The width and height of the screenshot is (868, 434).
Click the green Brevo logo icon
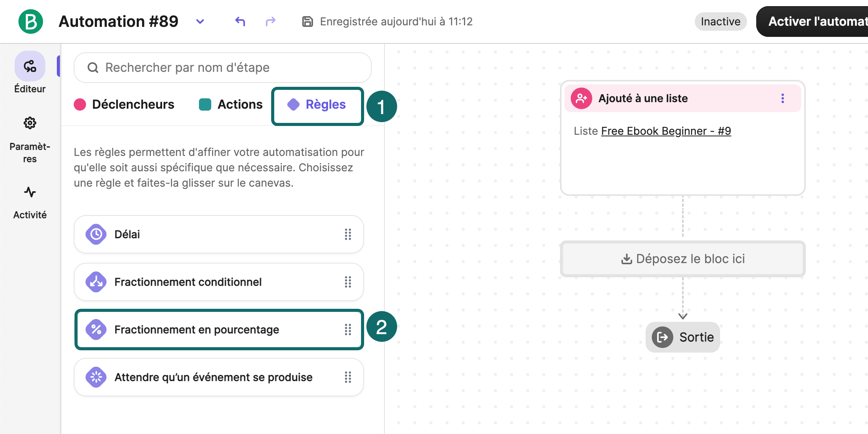pyautogui.click(x=31, y=22)
